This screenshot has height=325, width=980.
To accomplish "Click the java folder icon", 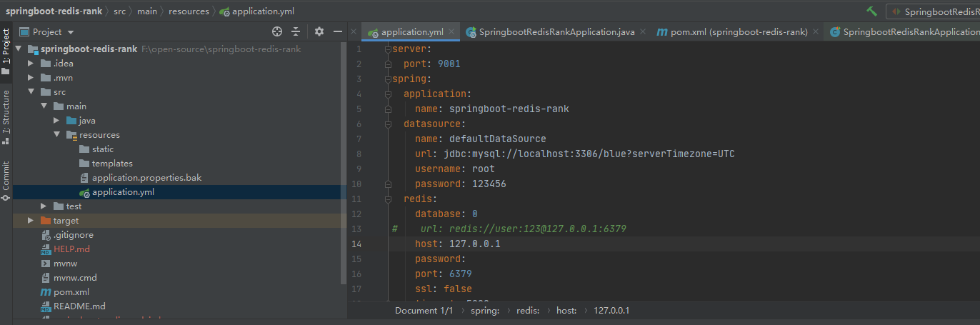I will click(71, 120).
